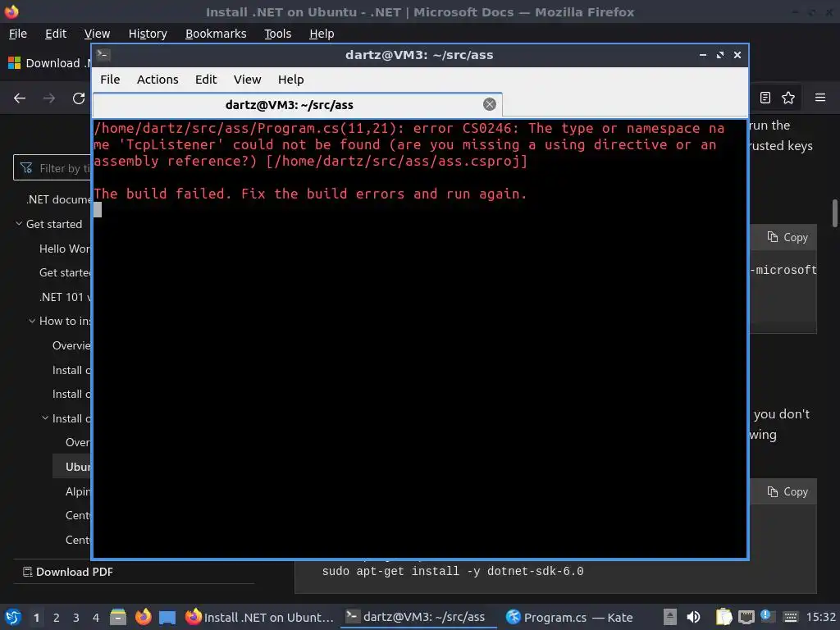Collapse the Install on Linux tree node
Viewport: 840px width, 630px height.
tap(45, 418)
